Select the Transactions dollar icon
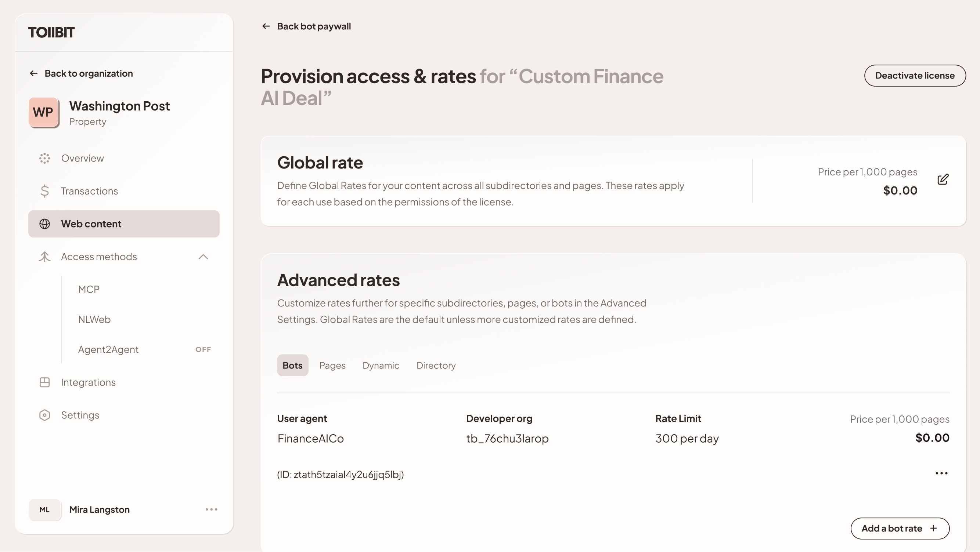 [44, 191]
